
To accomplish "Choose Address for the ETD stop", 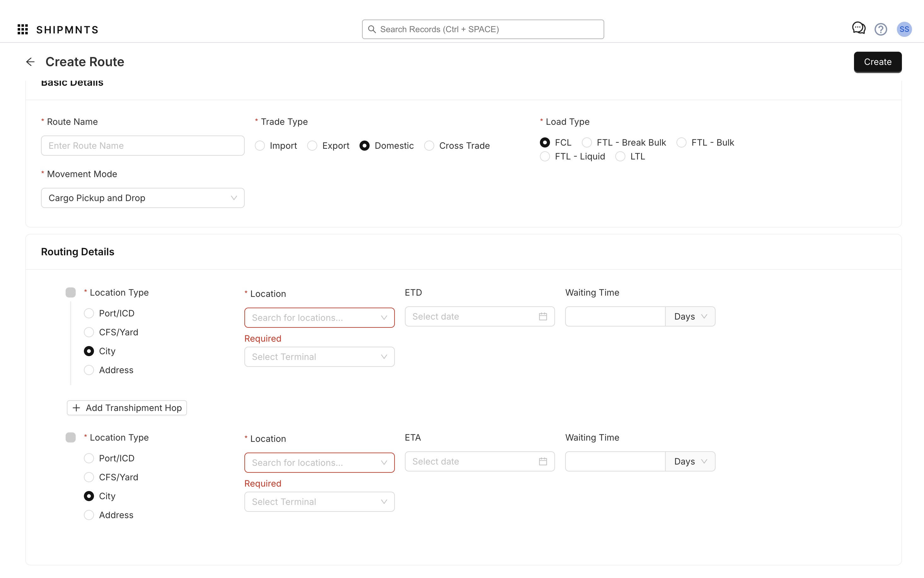I will [108, 370].
